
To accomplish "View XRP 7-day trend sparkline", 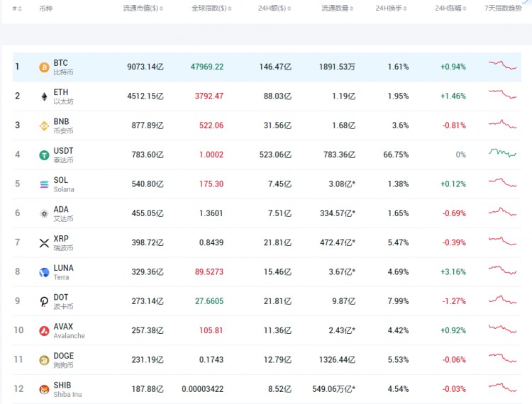I will (502, 241).
